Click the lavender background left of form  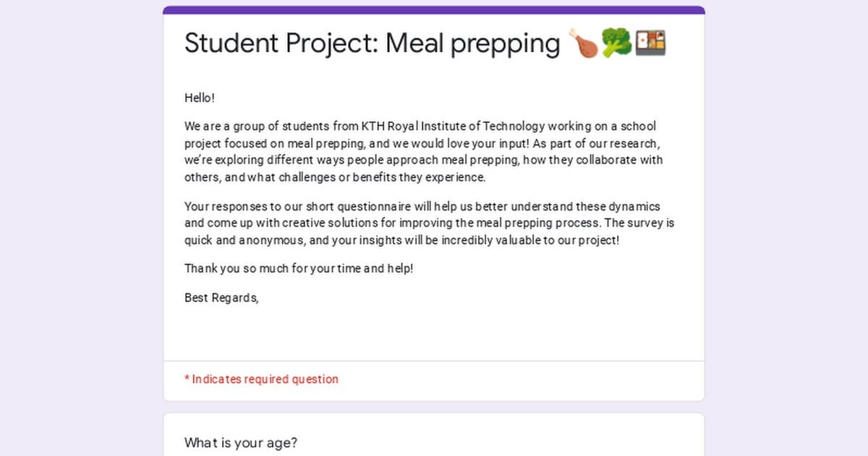point(81,228)
